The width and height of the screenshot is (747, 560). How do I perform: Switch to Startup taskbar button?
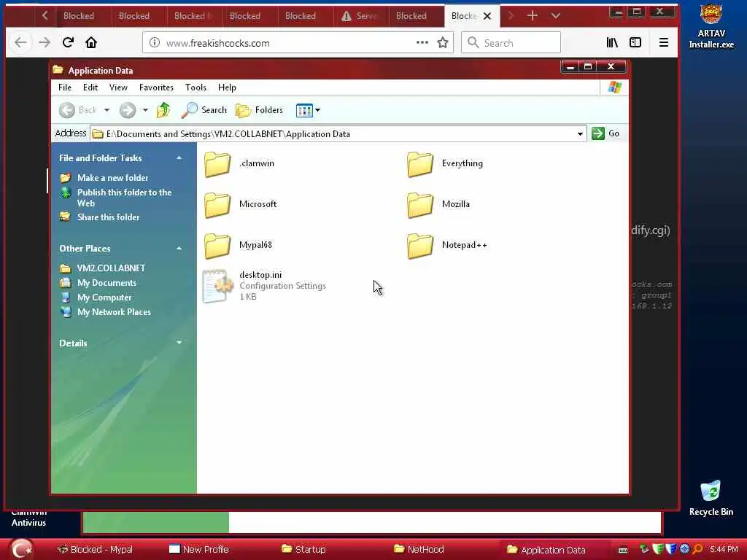[303, 550]
